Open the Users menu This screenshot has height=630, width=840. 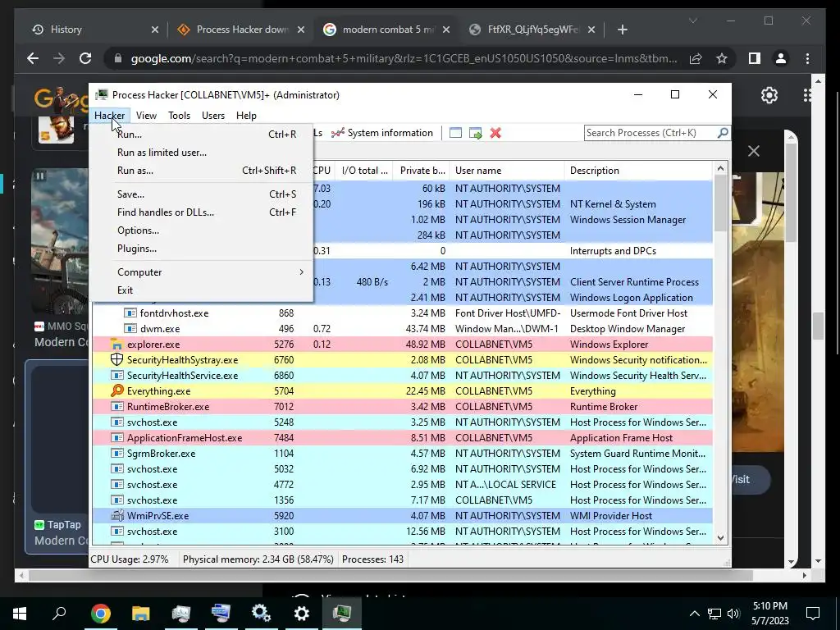pyautogui.click(x=212, y=115)
